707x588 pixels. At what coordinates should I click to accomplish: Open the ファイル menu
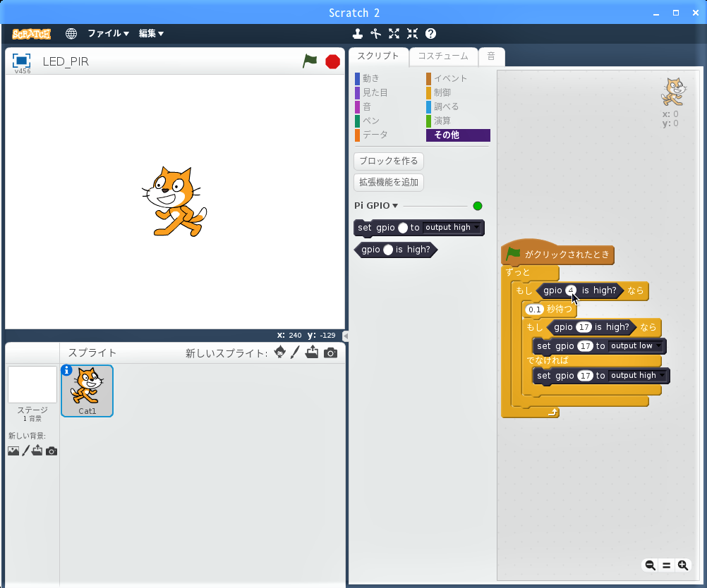tap(108, 33)
